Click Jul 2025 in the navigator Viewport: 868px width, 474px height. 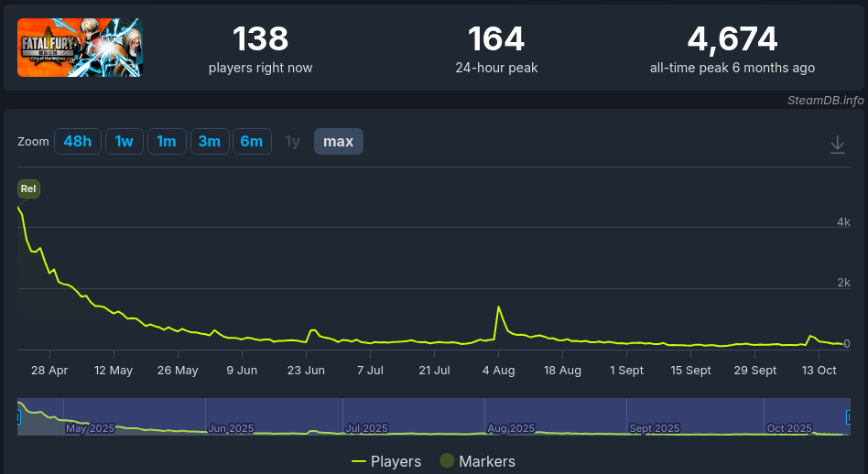pos(366,428)
